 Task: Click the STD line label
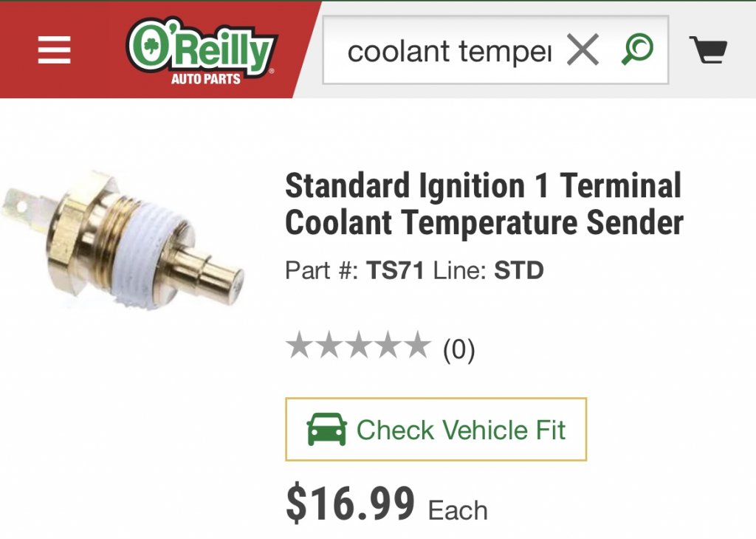point(519,270)
